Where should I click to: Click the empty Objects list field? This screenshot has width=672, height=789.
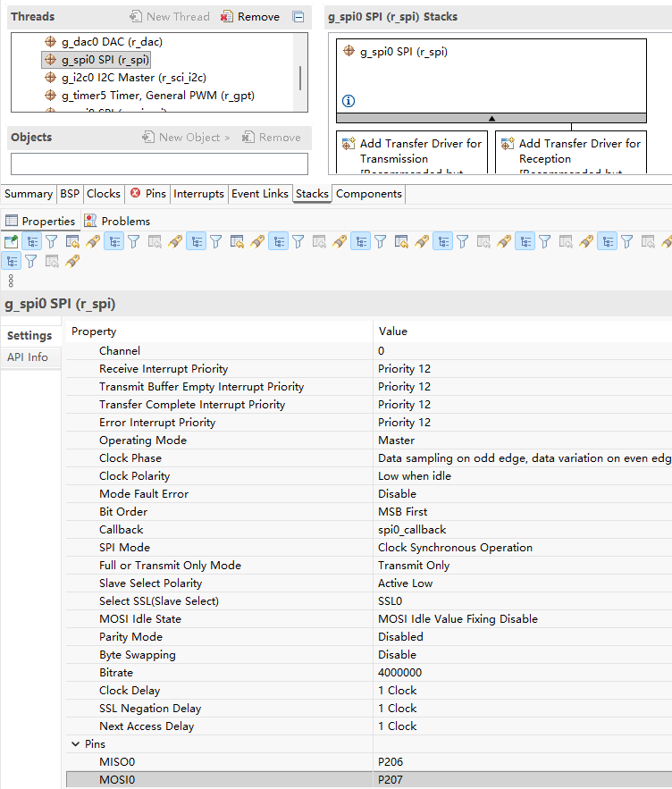coord(159,164)
